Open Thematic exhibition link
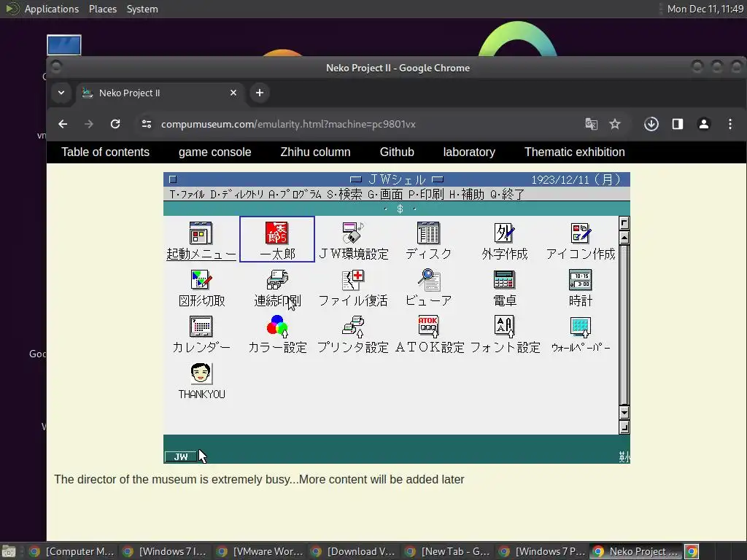 575,152
